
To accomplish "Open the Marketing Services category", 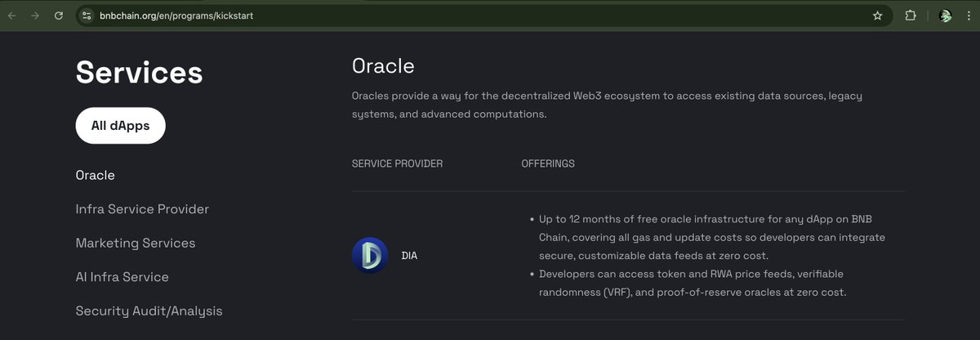I will (136, 243).
